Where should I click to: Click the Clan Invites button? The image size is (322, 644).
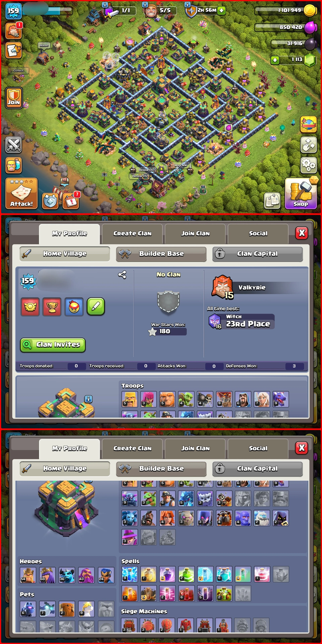[x=53, y=345]
